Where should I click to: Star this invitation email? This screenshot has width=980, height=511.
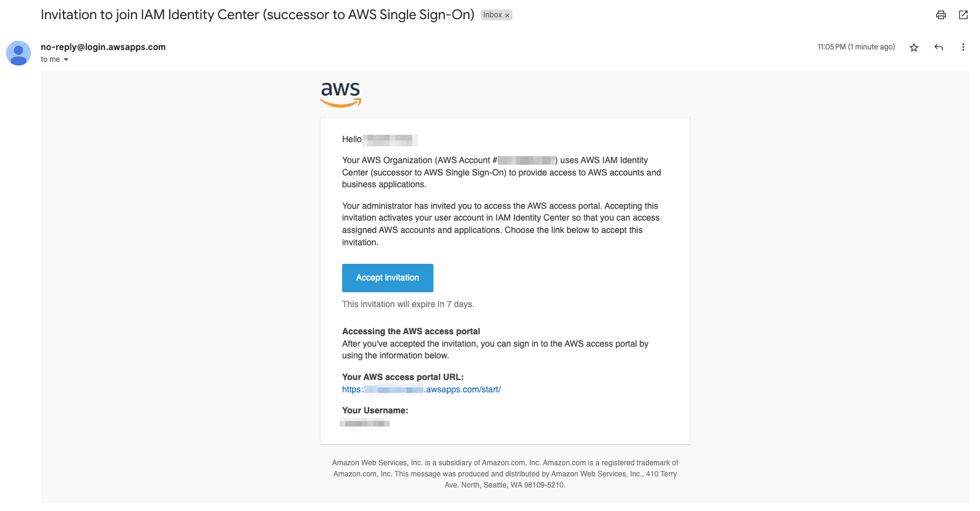(914, 48)
